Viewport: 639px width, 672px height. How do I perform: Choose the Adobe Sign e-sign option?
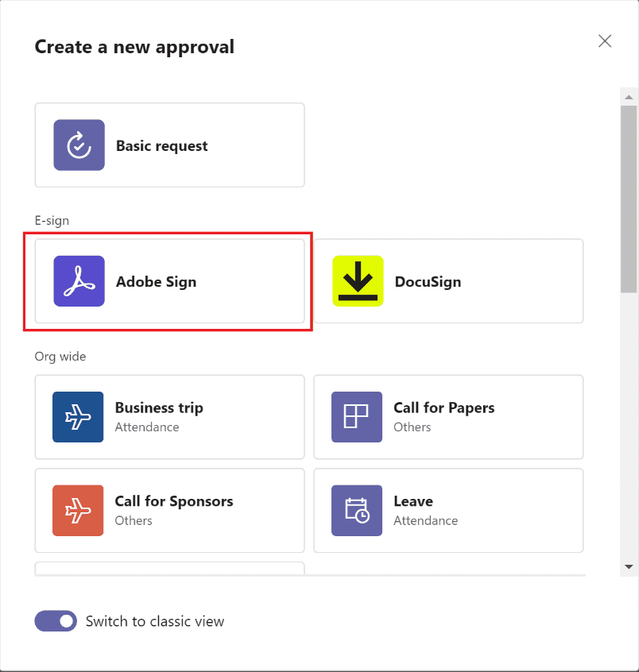(x=170, y=281)
